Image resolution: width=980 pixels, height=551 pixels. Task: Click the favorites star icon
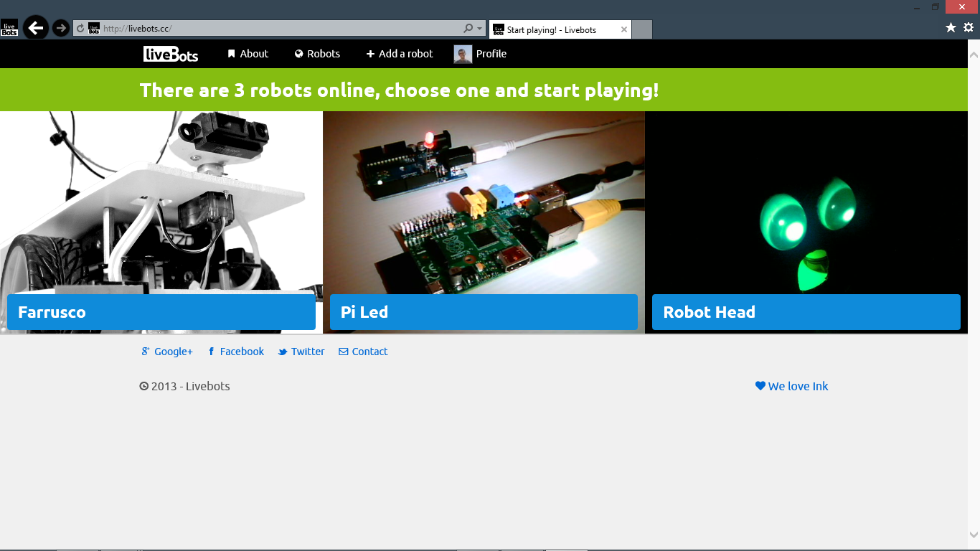950,28
